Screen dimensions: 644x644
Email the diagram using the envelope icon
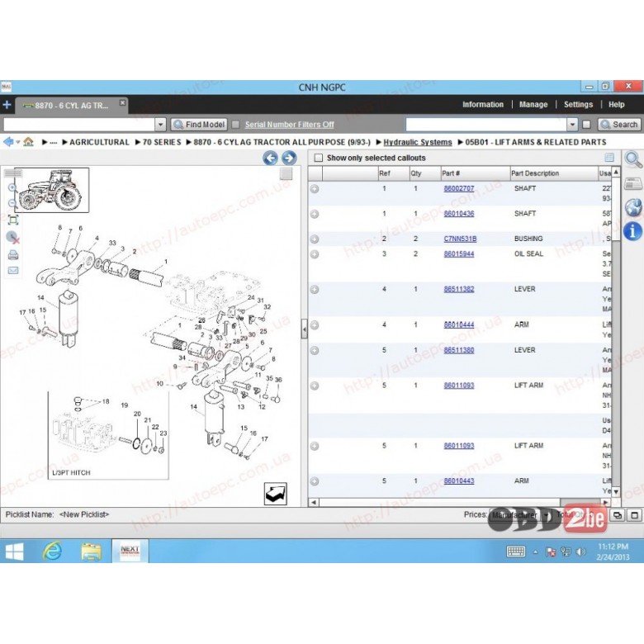click(x=13, y=271)
